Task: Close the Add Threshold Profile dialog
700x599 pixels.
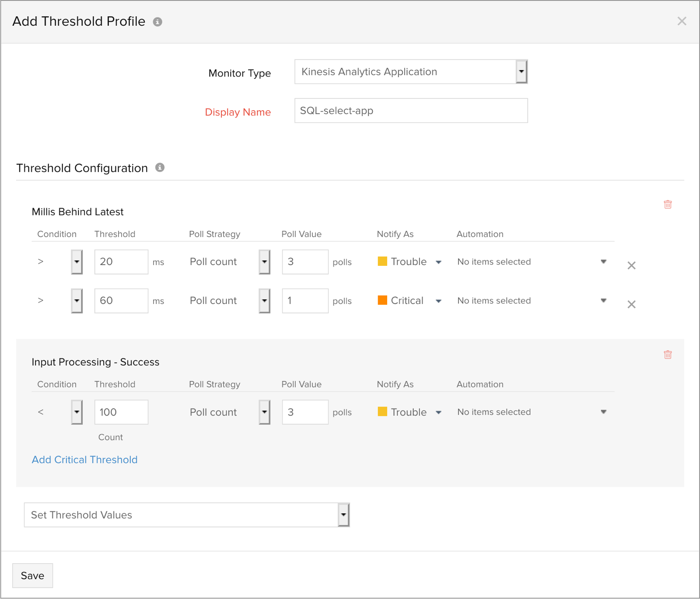Action: pyautogui.click(x=682, y=21)
